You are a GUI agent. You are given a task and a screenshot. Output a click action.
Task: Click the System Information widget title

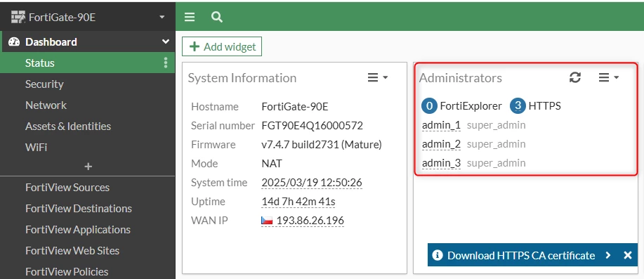click(x=242, y=78)
